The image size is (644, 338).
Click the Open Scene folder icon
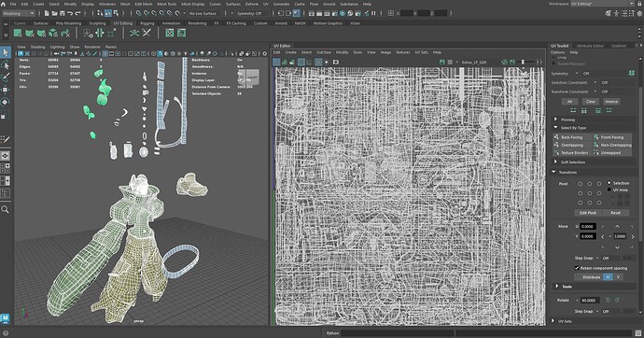(54, 13)
